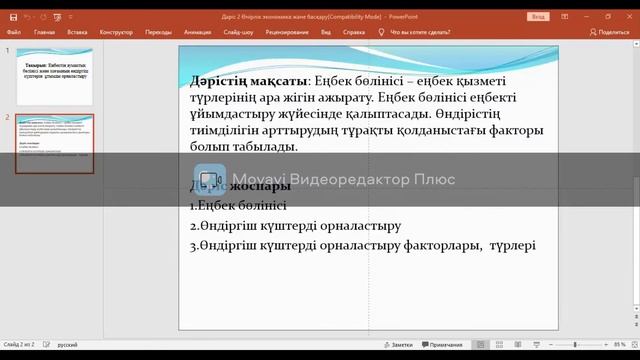640x360 pixels.
Task: Redo the last action
Action: pyautogui.click(x=43, y=17)
